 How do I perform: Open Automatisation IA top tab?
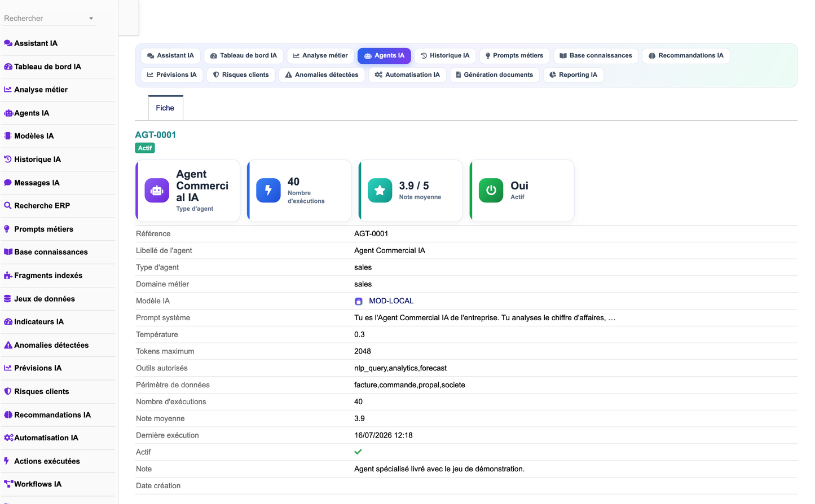(407, 75)
